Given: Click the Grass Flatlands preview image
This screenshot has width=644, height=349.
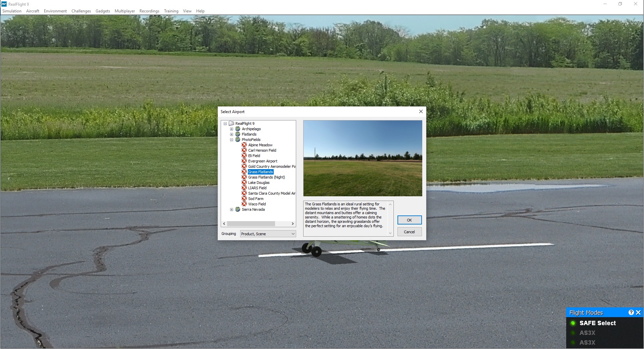Looking at the screenshot, I should point(363,158).
